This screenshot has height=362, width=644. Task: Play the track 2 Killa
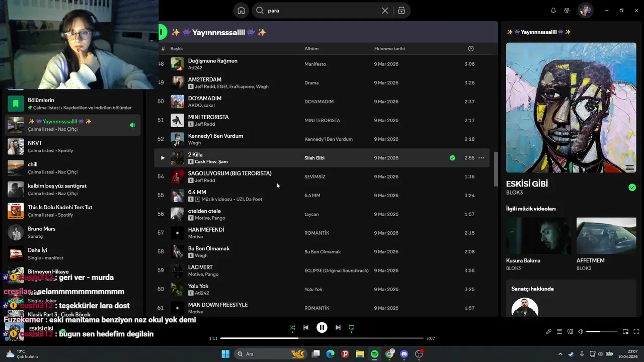[163, 158]
